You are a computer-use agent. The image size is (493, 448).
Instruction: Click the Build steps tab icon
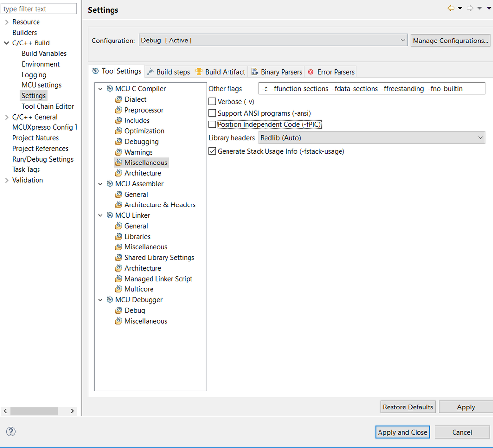click(x=151, y=72)
